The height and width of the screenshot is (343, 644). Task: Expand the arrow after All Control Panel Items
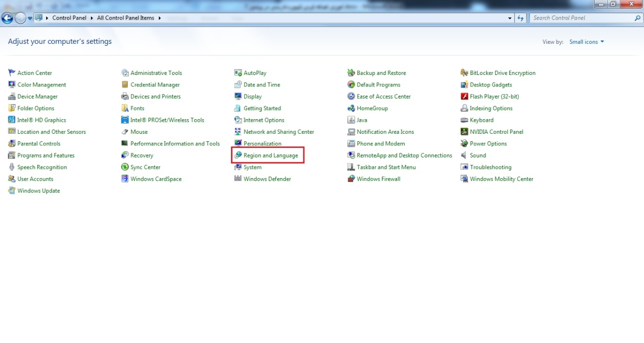[159, 18]
